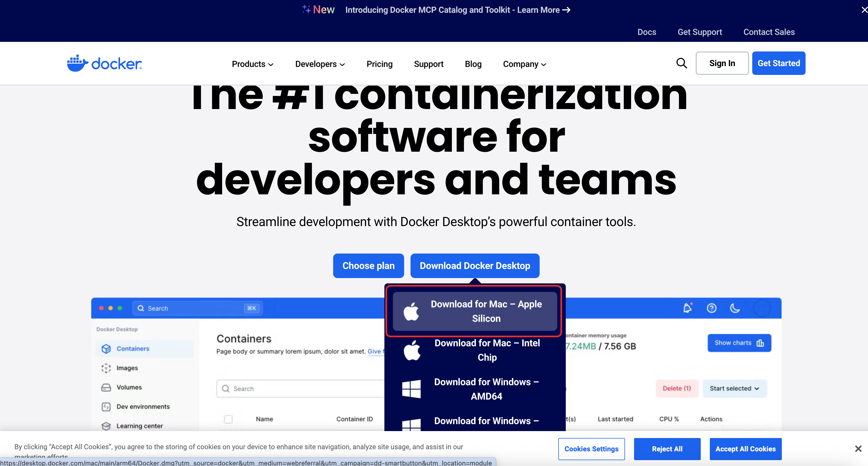Image resolution: width=868 pixels, height=466 pixels.
Task: Click the Volumes drive icon
Action: pyautogui.click(x=106, y=387)
